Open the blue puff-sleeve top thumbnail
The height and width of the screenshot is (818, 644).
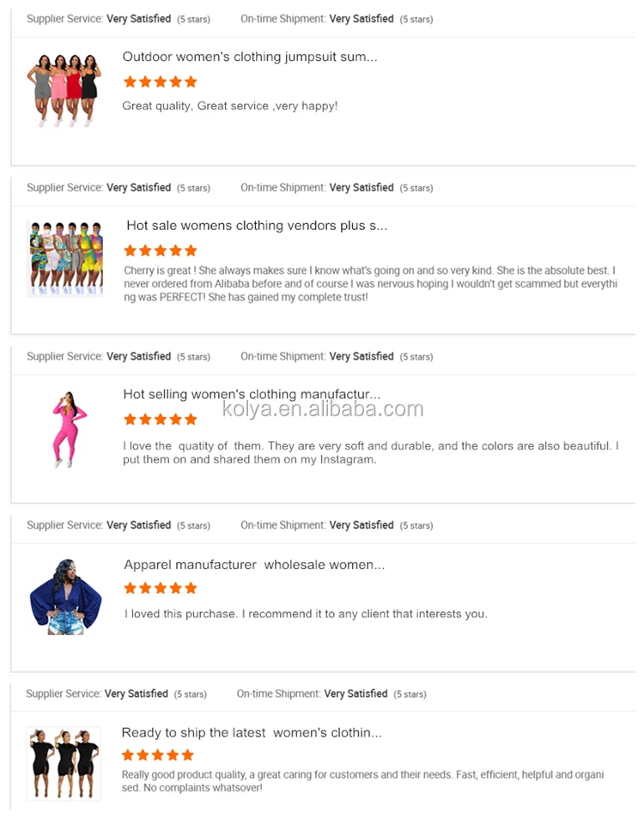[x=66, y=597]
